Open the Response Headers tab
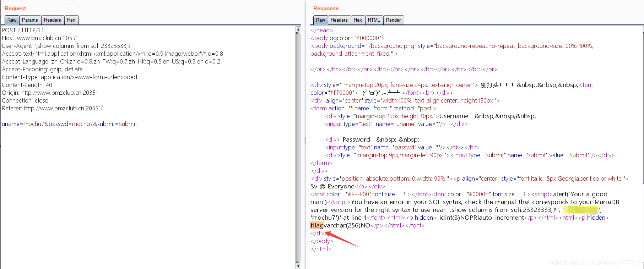Viewport: 644px width, 269px height. point(339,20)
